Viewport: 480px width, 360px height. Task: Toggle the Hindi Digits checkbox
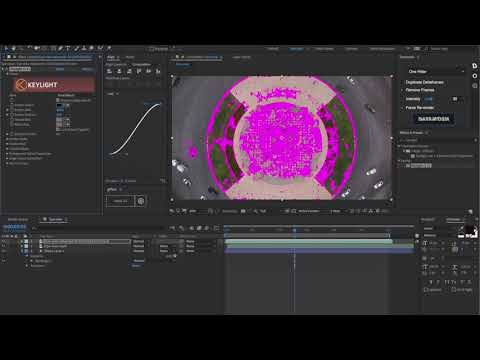coord(454,290)
